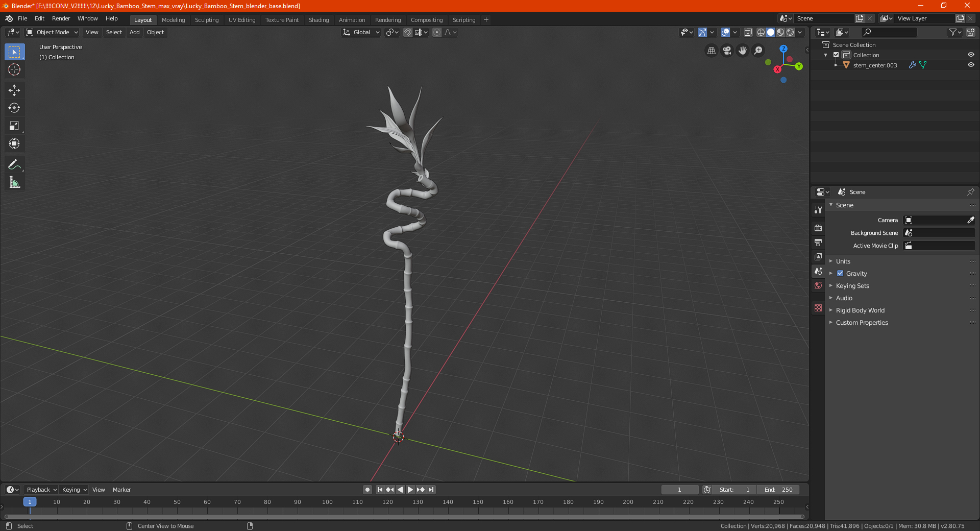Jump to timeline end frame
This screenshot has width=980, height=531.
[431, 490]
